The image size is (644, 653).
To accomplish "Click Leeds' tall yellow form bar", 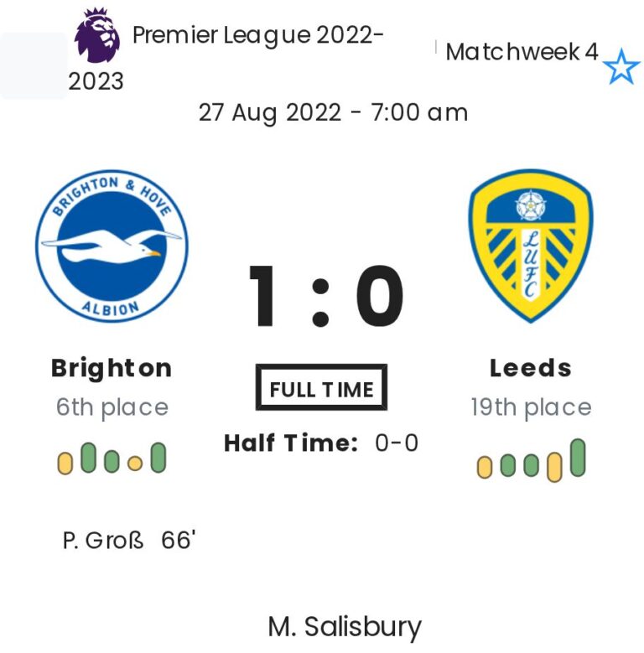I will (553, 465).
